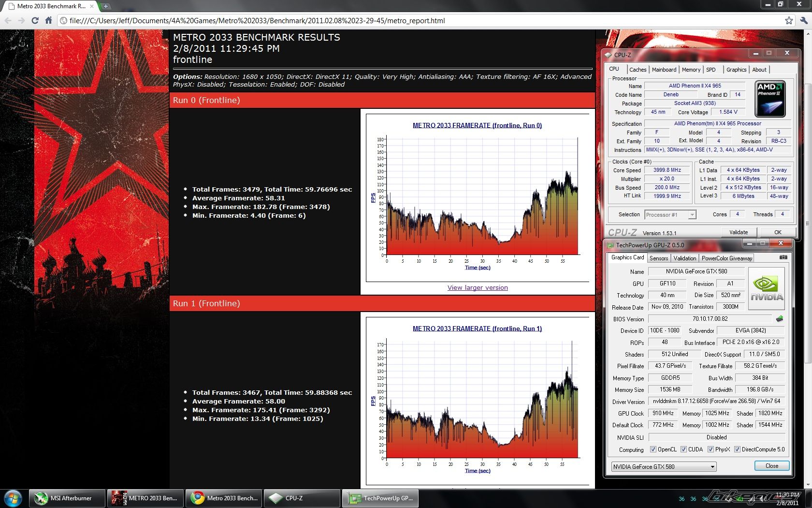Click the CPU Name AMD Phenom II X4 965 field

(x=695, y=86)
